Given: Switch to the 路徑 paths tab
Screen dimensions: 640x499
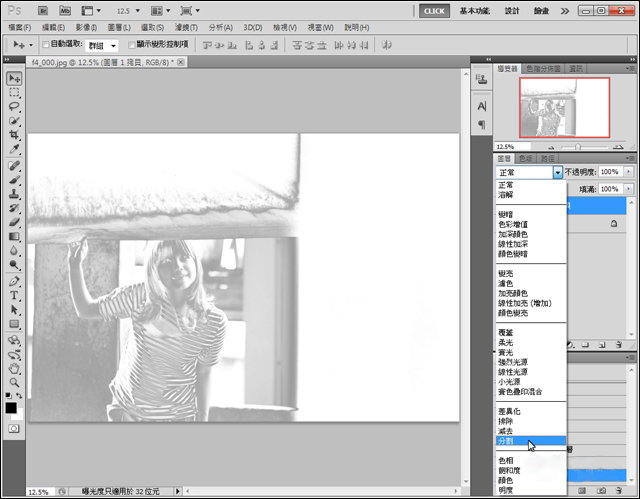Looking at the screenshot, I should click(547, 158).
